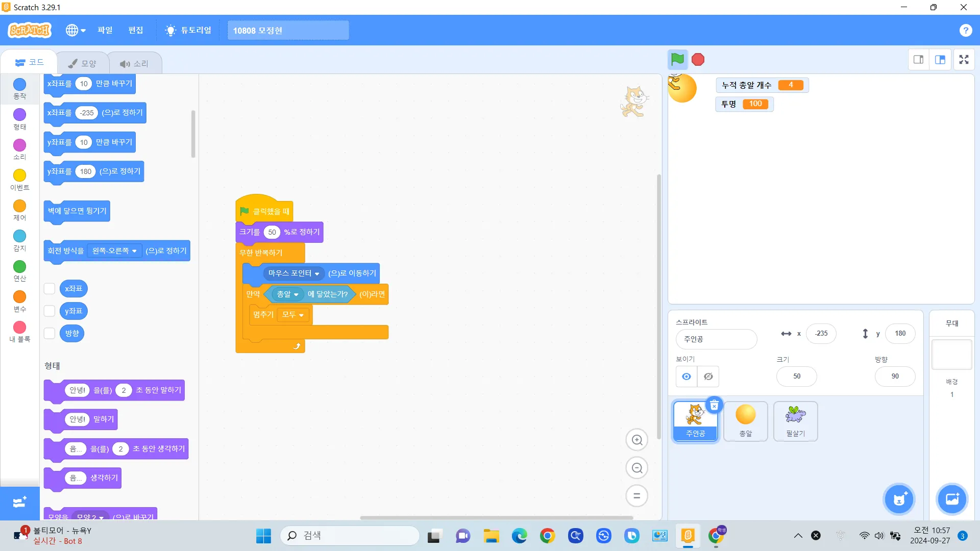Select the 형태 block category
980x551 pixels.
click(x=19, y=119)
